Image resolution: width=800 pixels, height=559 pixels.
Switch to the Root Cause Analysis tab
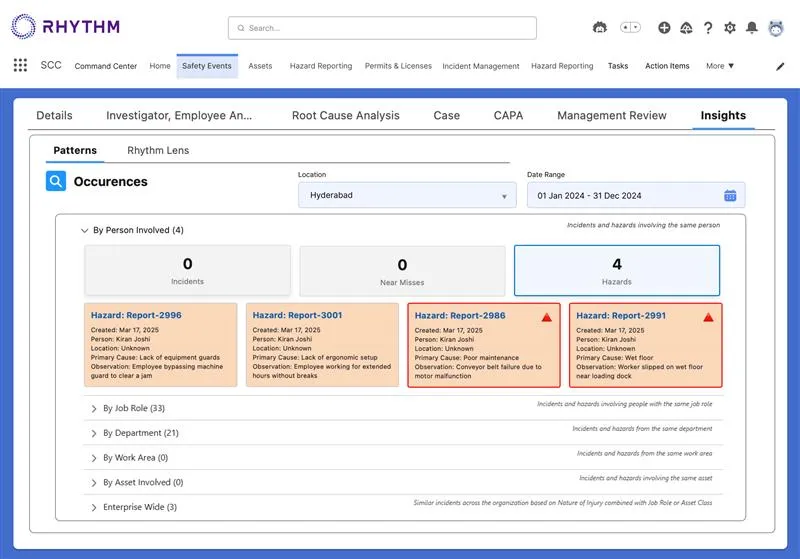click(345, 116)
